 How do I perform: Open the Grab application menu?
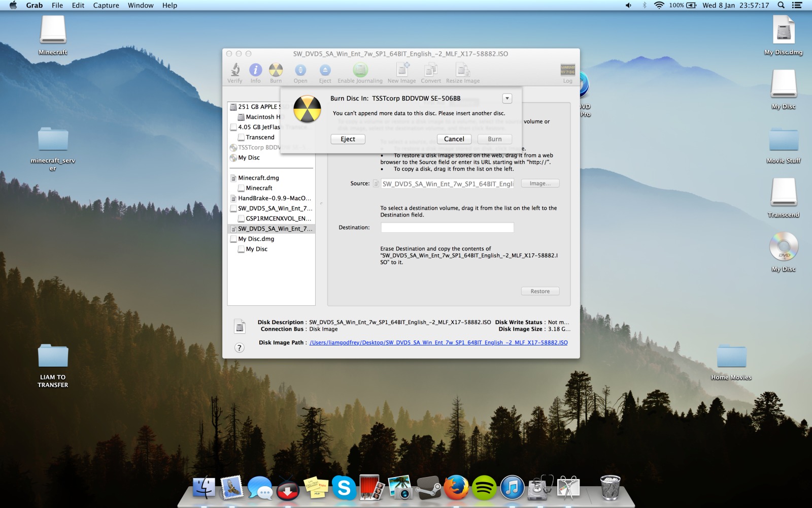point(35,5)
